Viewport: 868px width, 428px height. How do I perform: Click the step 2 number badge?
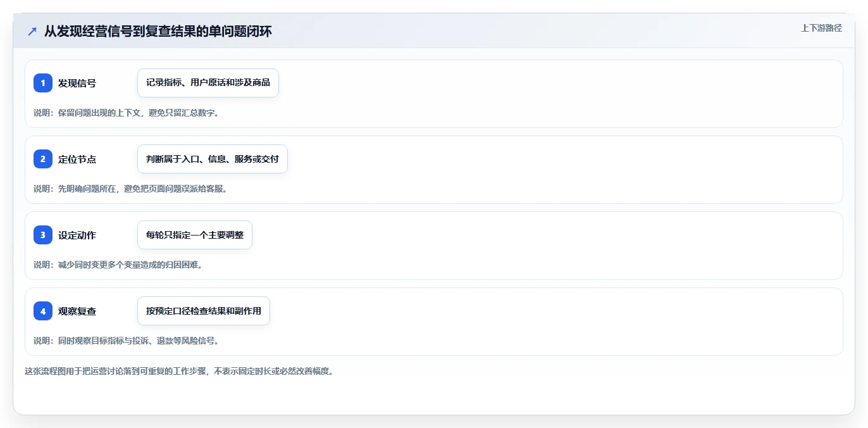(43, 159)
